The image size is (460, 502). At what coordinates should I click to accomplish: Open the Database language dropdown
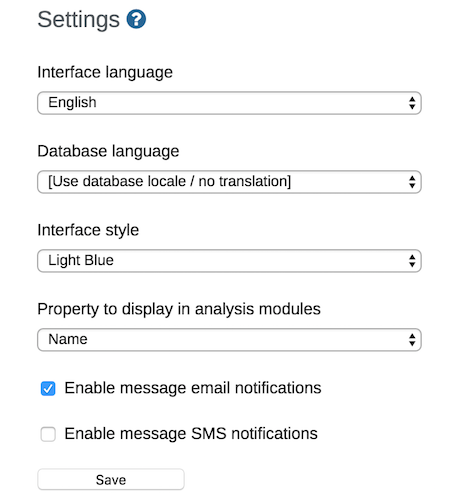(229, 182)
